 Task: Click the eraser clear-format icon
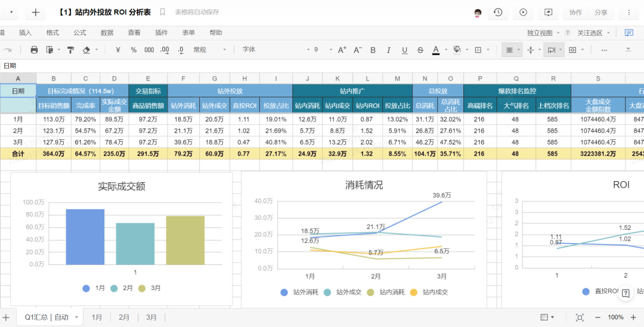86,49
